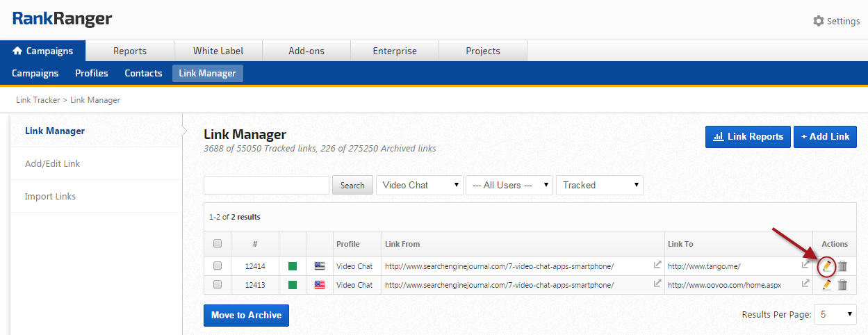
Task: Edit link 12413 with the pencil icon
Action: pos(827,284)
